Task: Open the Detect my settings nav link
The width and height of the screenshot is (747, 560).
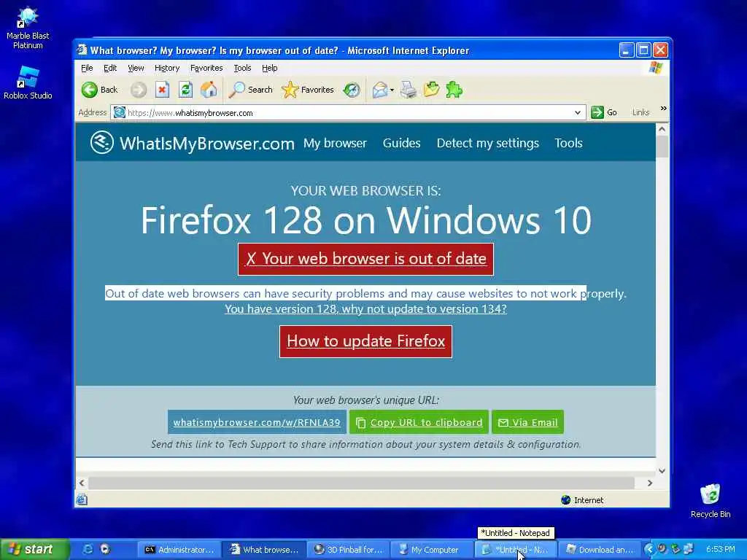Action: tap(488, 144)
